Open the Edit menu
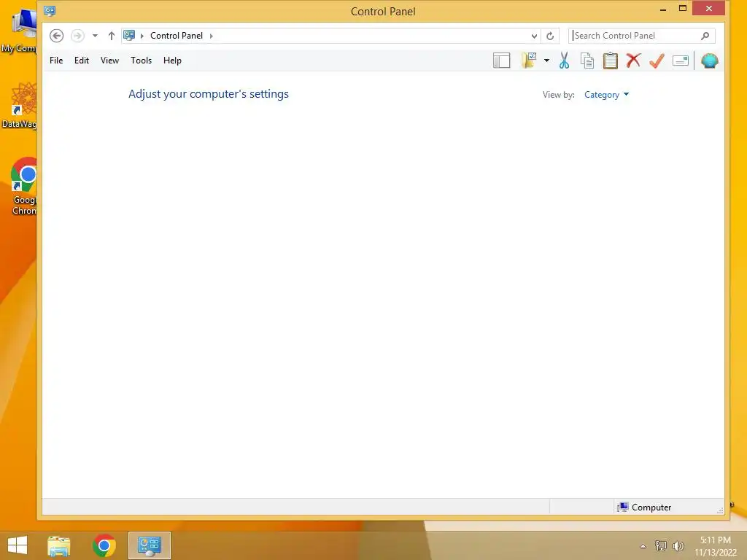Image resolution: width=747 pixels, height=560 pixels. click(82, 61)
